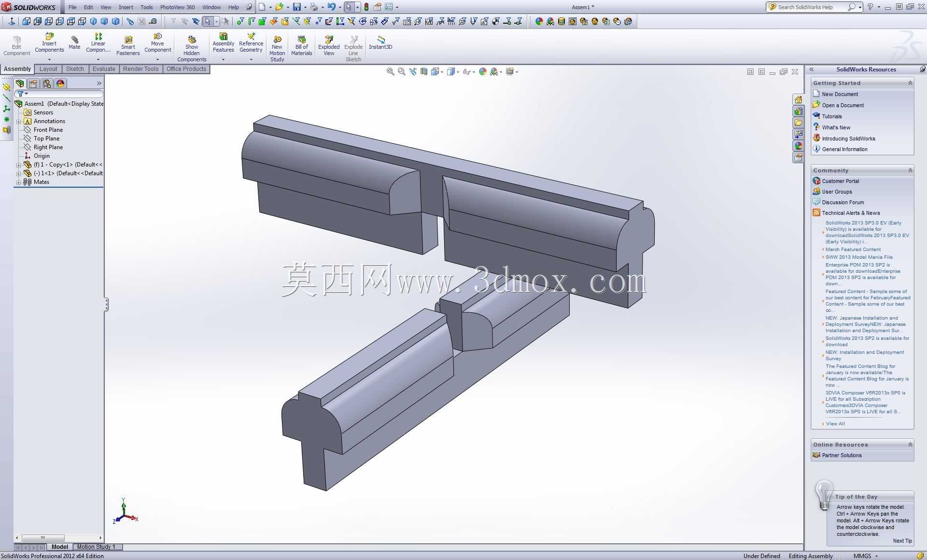The width and height of the screenshot is (927, 560).
Task: Toggle the Instant3D tool
Action: [380, 43]
